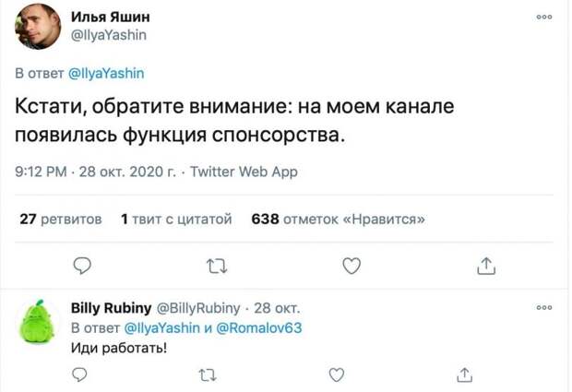Reply to Ilya Yashin's main tweet
Viewport: 572px width, 392px height.
click(x=81, y=267)
